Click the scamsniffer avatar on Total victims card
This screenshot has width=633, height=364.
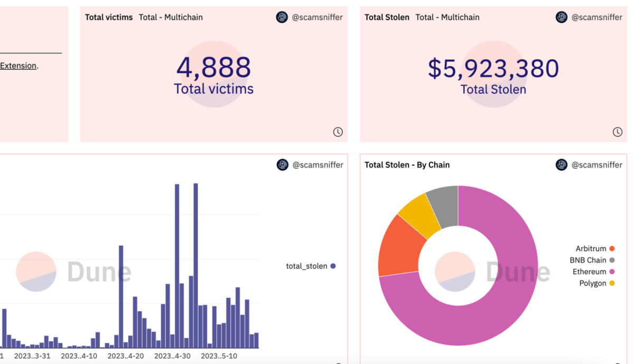point(282,17)
